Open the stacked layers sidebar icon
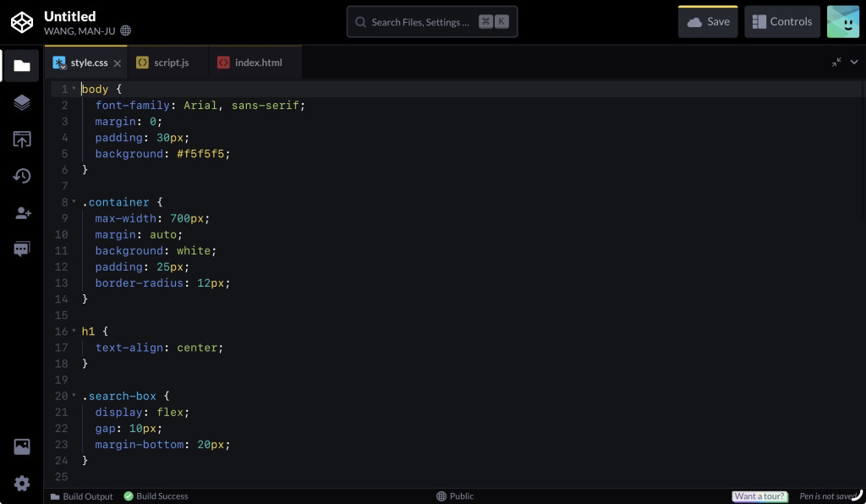866x504 pixels. (x=22, y=102)
